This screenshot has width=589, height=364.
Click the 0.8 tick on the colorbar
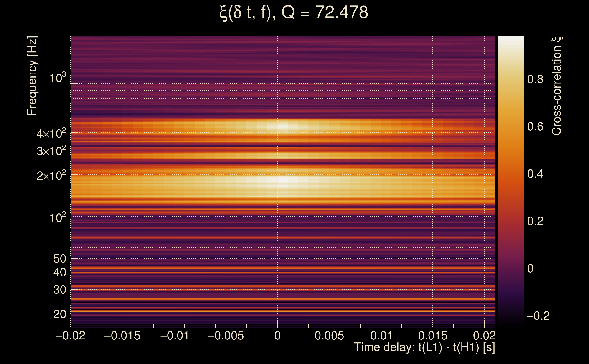tap(535, 79)
